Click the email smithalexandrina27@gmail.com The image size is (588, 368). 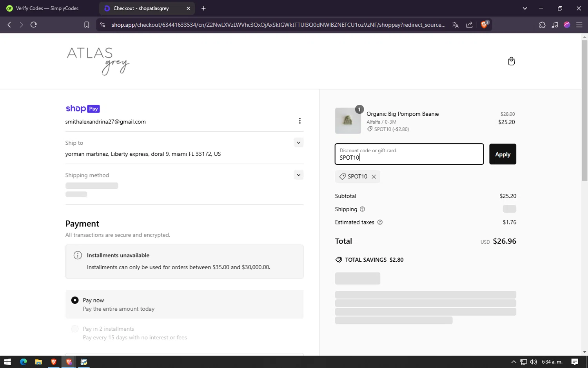[105, 122]
